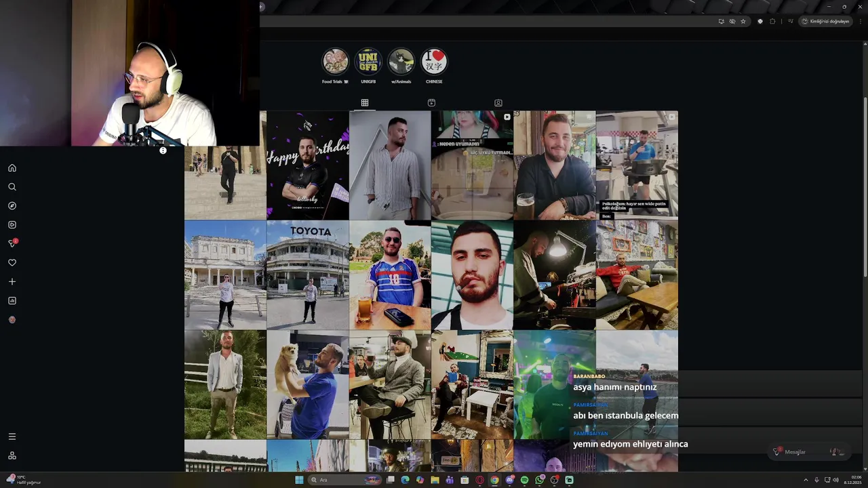Switch to the tagged photos tab
Viewport: 868px width, 488px height.
(x=498, y=103)
